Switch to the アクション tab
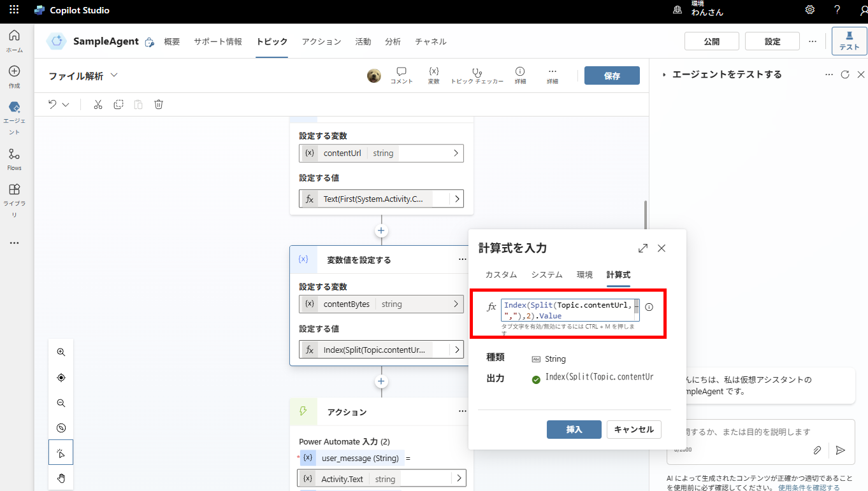The height and width of the screenshot is (491, 868). click(321, 41)
